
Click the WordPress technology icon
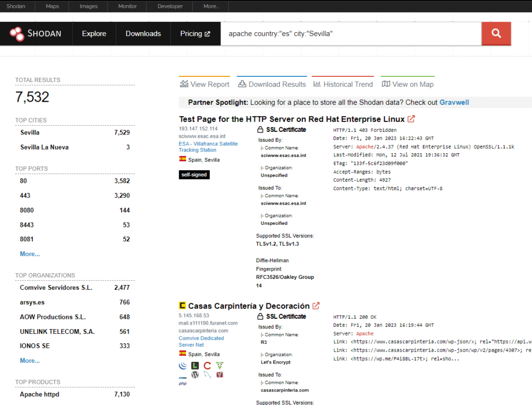pos(195,375)
